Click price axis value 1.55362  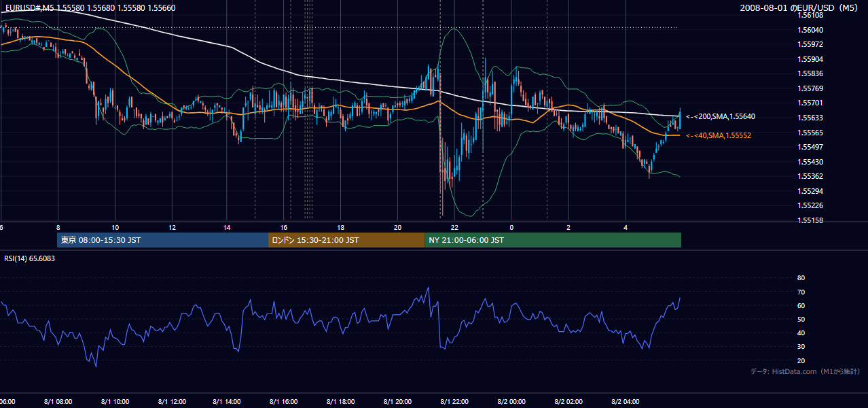pyautogui.click(x=810, y=176)
